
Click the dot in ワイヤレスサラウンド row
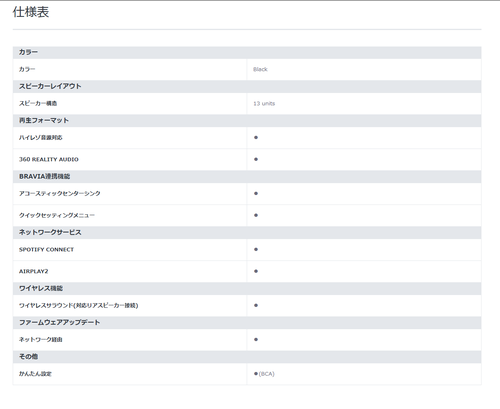point(256,305)
